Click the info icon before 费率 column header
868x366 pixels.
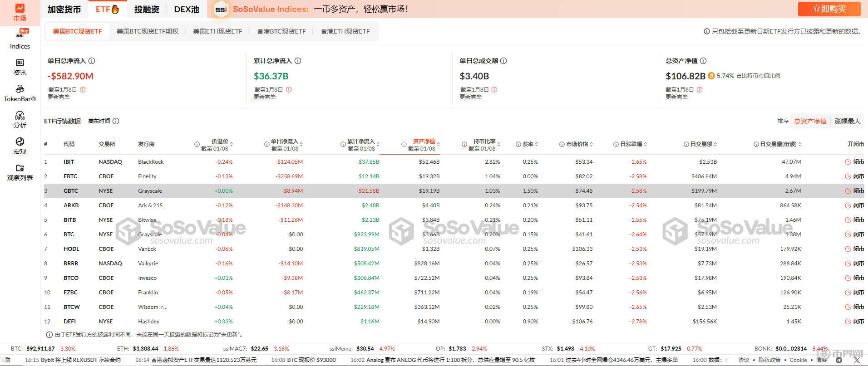[518, 144]
